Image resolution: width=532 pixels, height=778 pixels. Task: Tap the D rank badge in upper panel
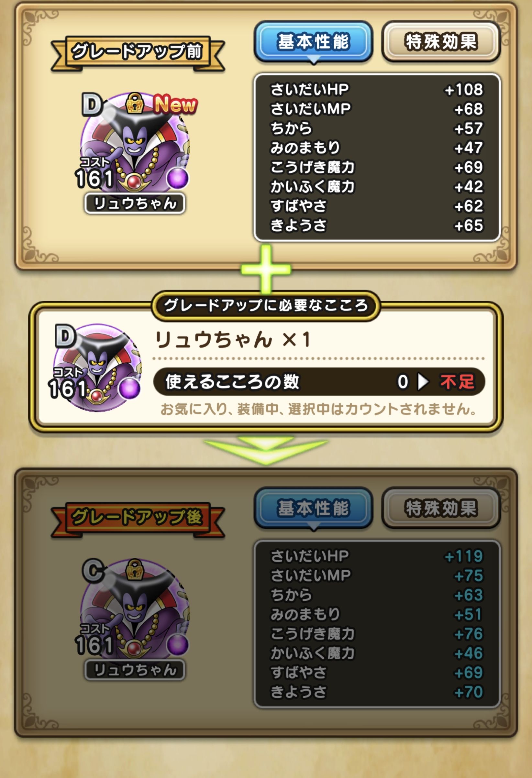pyautogui.click(x=92, y=104)
